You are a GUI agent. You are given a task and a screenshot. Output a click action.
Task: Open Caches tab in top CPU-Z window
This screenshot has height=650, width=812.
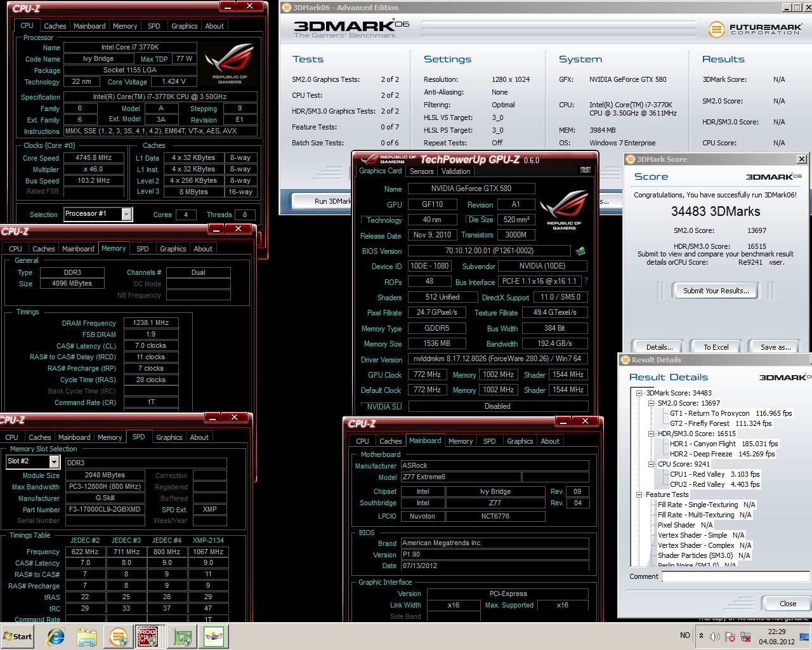click(x=55, y=26)
